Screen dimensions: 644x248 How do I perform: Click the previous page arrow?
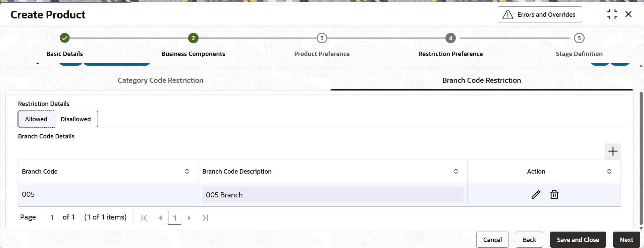(160, 218)
